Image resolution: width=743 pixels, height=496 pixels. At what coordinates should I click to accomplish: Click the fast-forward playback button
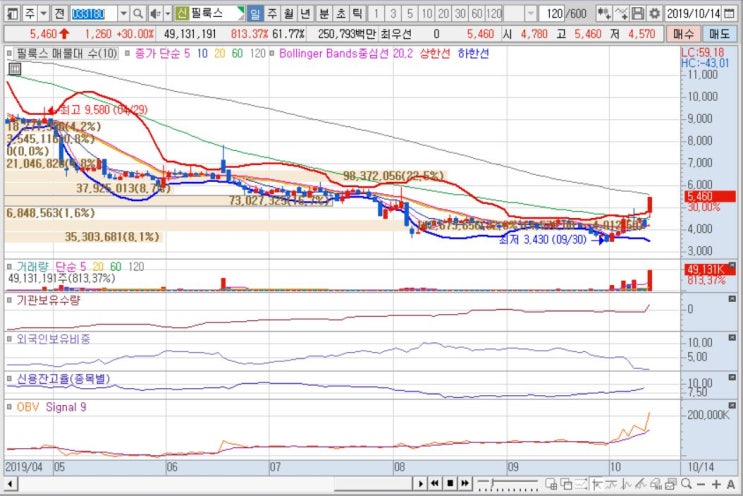(x=465, y=483)
